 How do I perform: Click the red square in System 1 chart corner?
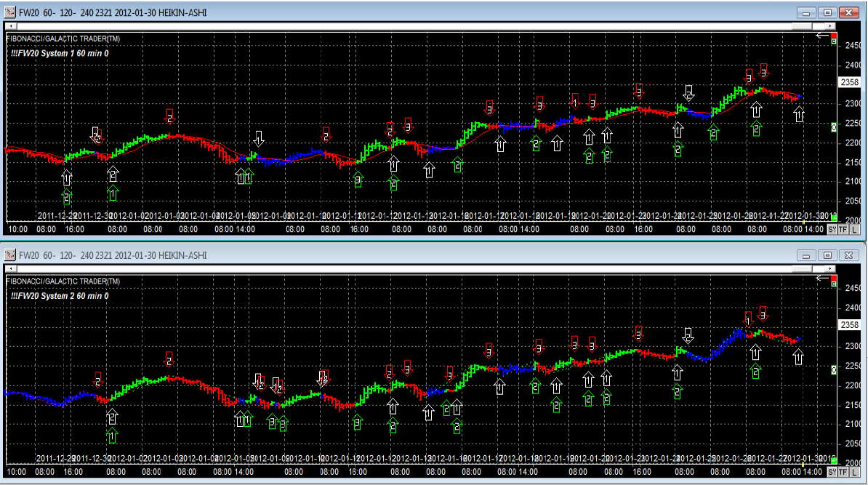point(834,34)
